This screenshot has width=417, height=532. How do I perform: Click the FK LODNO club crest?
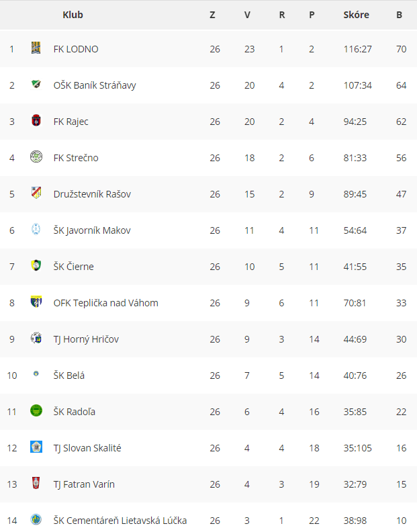(x=36, y=48)
